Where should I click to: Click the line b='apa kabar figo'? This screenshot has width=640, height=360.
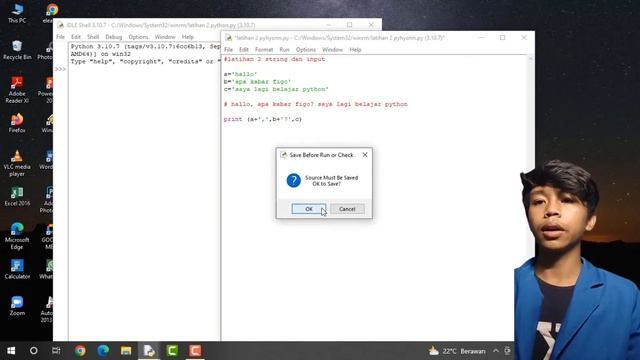[257, 82]
